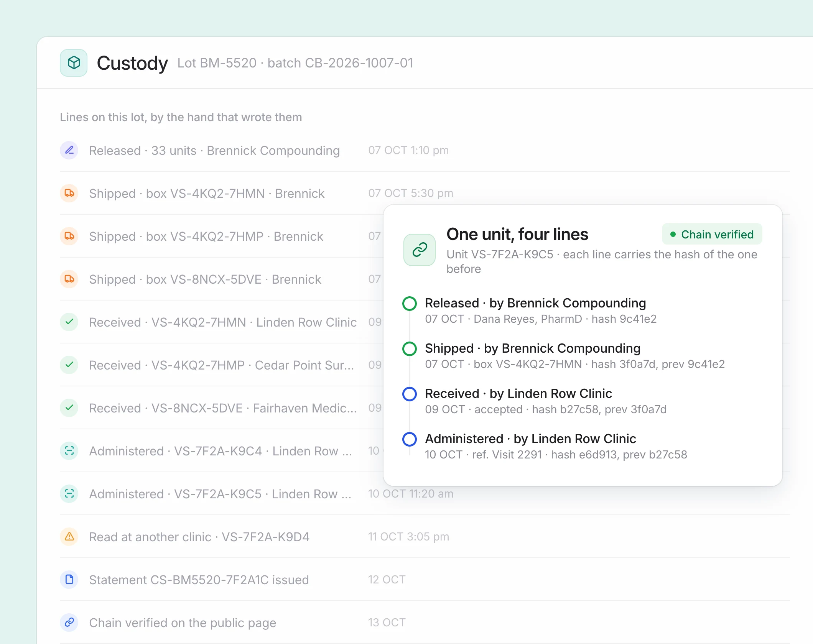The image size is (813, 644).
Task: Click the Custody cube icon in header
Action: coord(74,63)
